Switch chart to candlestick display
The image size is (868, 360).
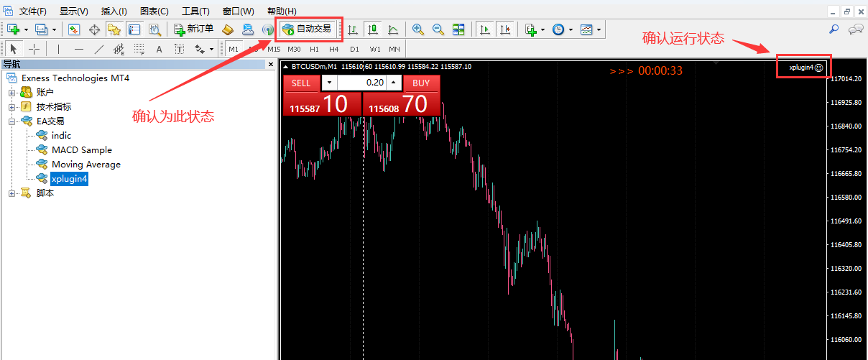(372, 29)
